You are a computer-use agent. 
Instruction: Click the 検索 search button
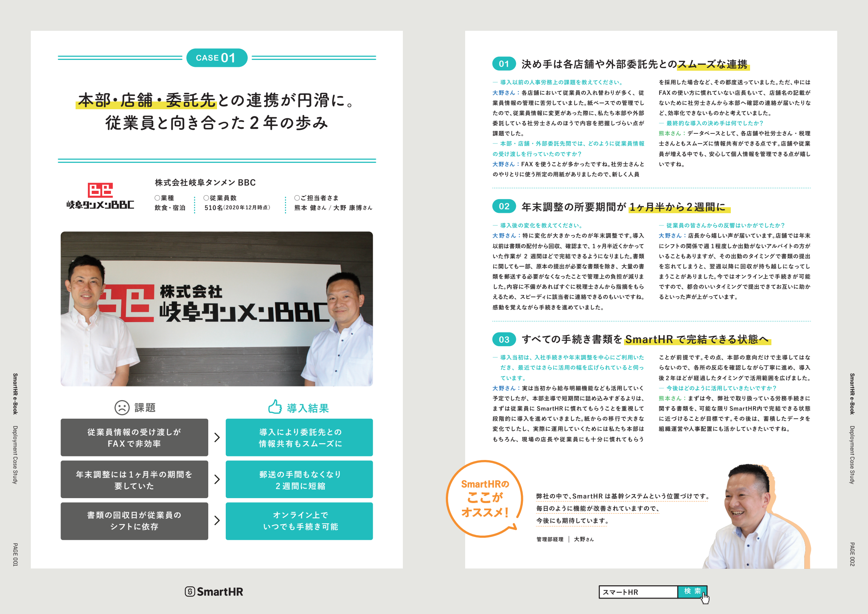pos(692,591)
